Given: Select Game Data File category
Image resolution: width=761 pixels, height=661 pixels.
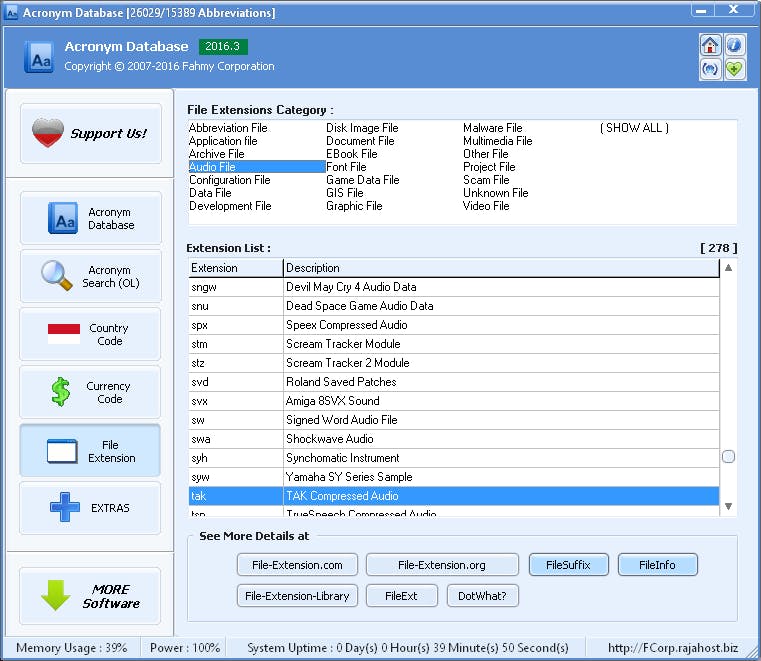Looking at the screenshot, I should [363, 180].
